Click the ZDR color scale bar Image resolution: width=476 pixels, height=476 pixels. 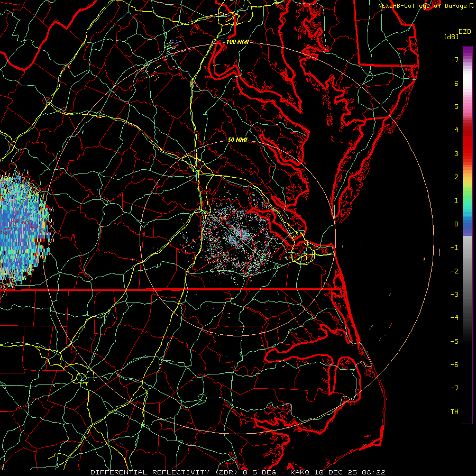467,235
